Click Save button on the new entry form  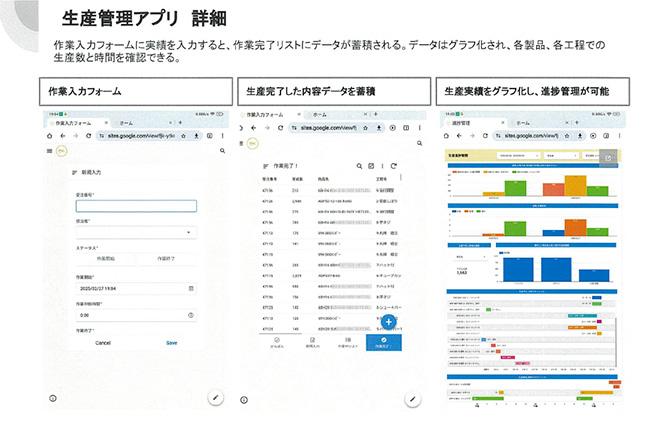171,342
